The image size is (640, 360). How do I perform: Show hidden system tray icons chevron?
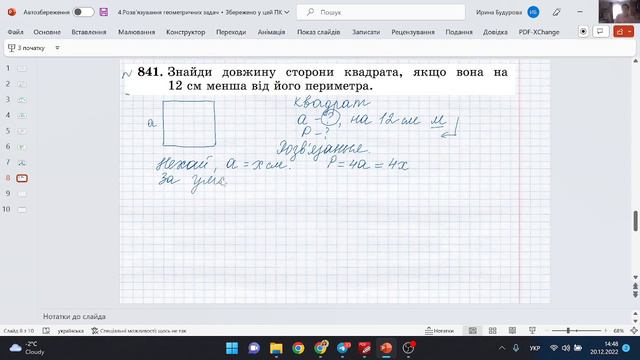[x=502, y=348]
